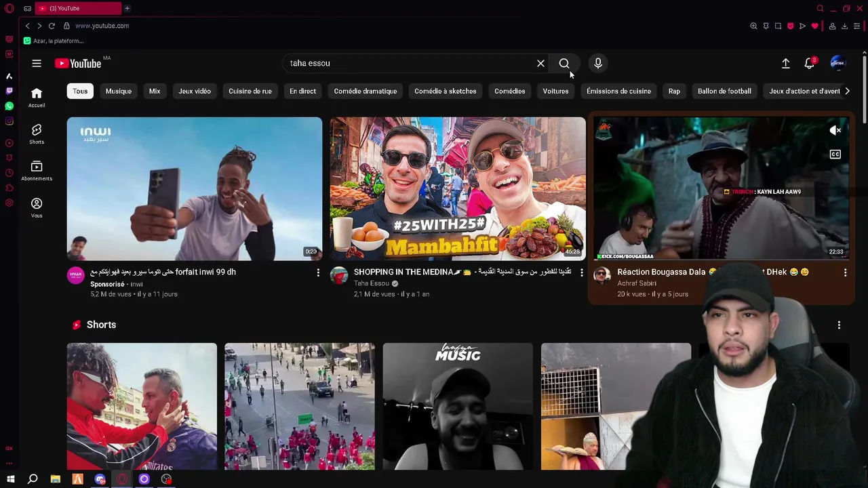Select the En direct filter chip
This screenshot has width=868, height=488.
[x=302, y=91]
